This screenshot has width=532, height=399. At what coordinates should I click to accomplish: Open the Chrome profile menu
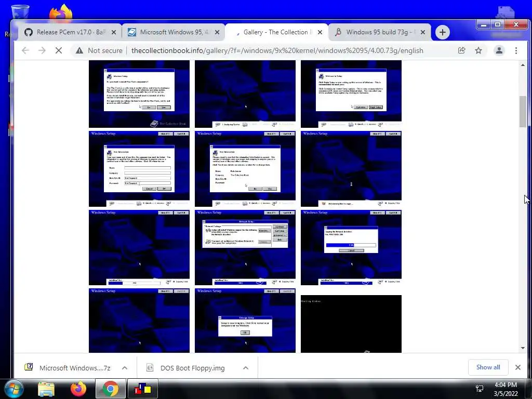[499, 50]
